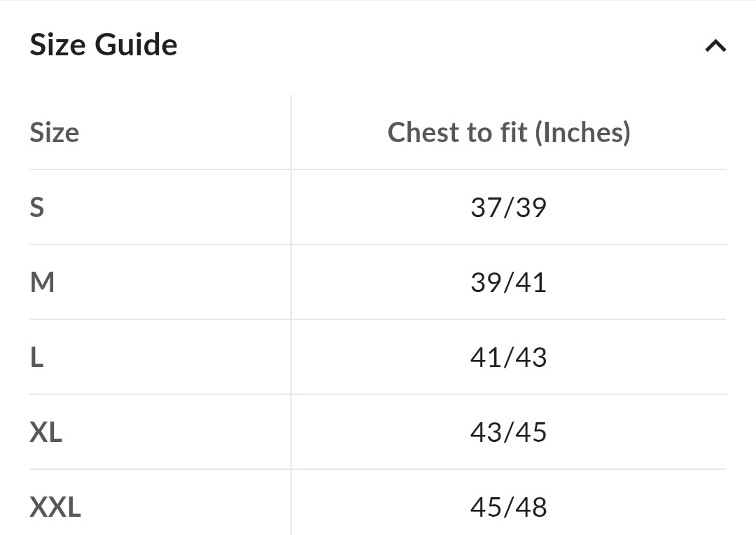Click the 43/45 chest measurement
The image size is (756, 535).
click(509, 432)
